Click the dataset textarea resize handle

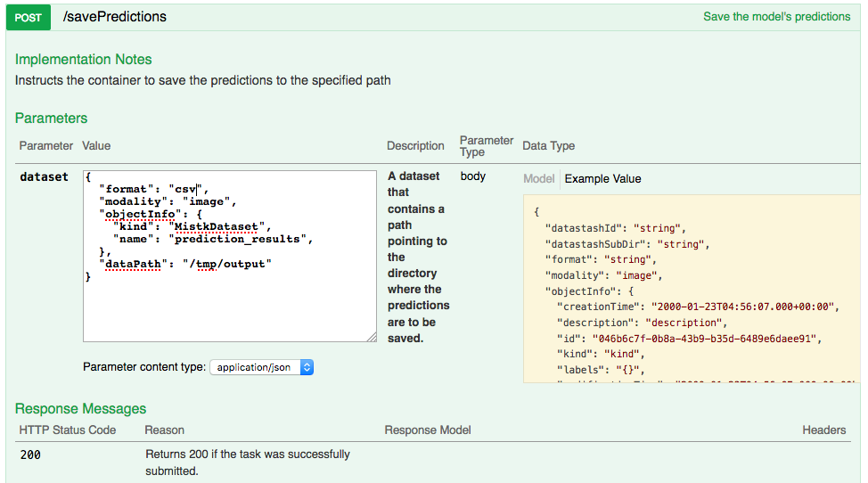click(x=371, y=336)
